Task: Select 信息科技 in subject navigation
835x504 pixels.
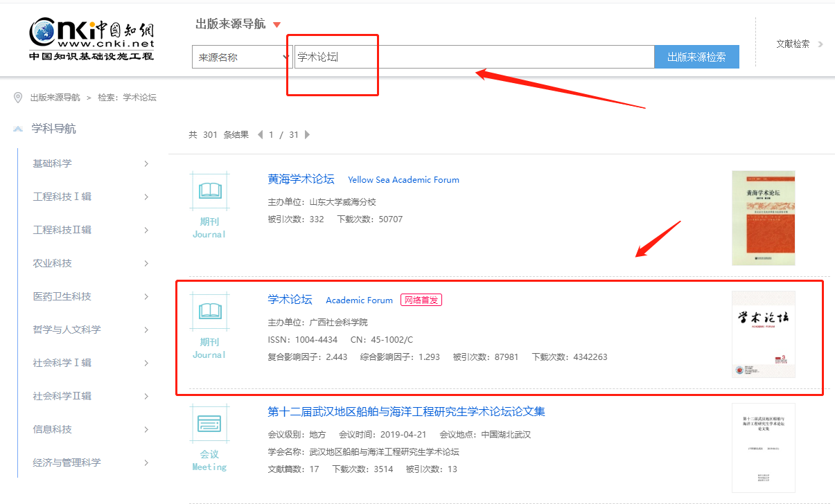Action: click(x=52, y=429)
